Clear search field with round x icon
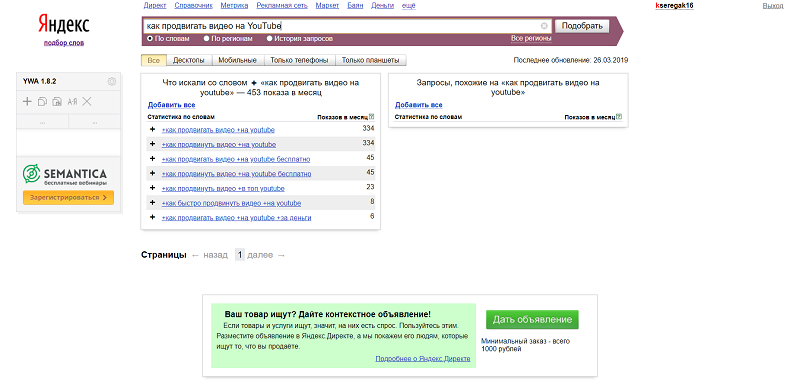Viewport: 800px width, 390px height. [x=544, y=26]
